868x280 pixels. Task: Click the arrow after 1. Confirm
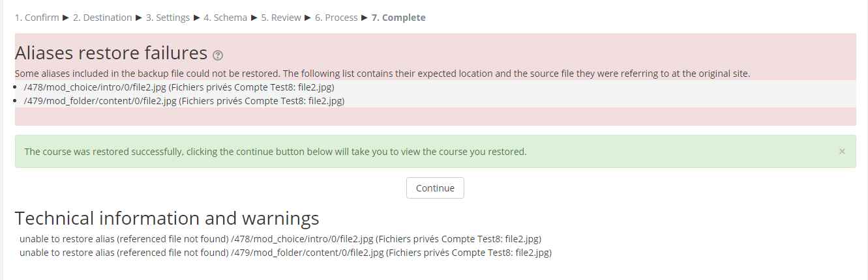click(66, 18)
